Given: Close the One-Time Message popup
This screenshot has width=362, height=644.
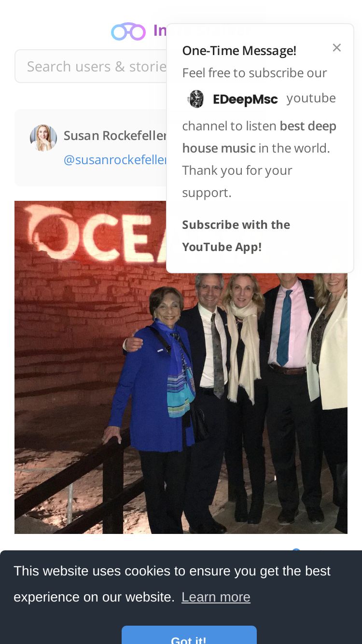Looking at the screenshot, I should click(337, 47).
